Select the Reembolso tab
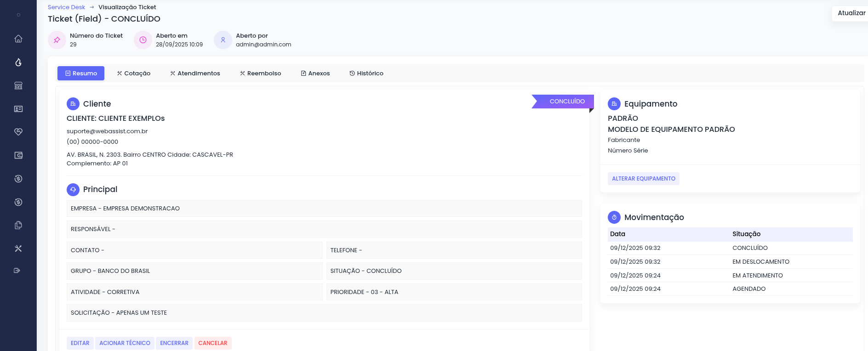The width and height of the screenshot is (868, 351). 260,74
